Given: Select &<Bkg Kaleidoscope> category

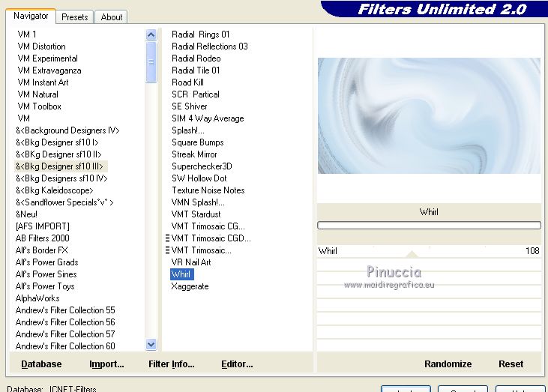Looking at the screenshot, I should pos(55,190).
